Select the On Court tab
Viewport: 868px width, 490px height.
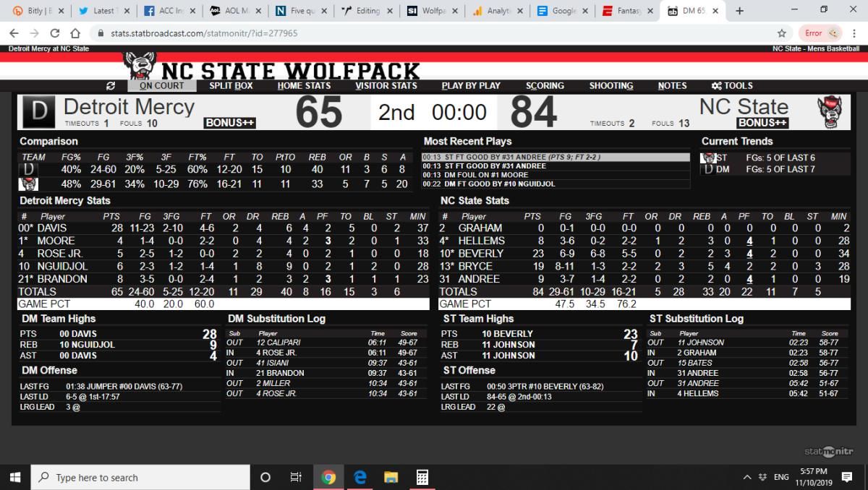click(x=162, y=86)
